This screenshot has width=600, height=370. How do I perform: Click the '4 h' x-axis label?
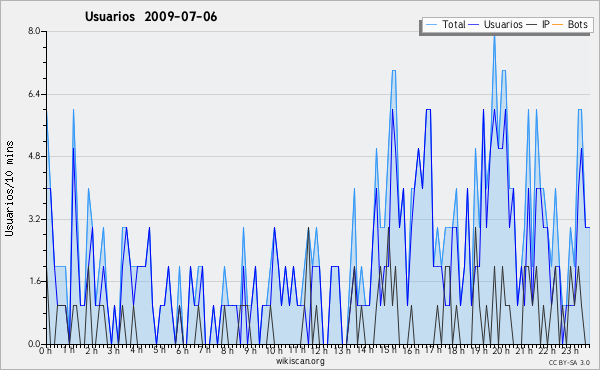tap(137, 350)
